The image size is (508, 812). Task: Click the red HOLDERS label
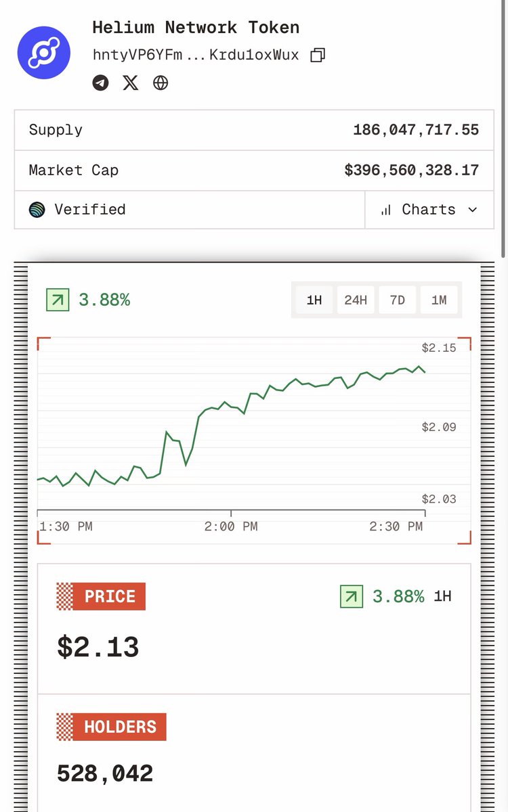(119, 727)
